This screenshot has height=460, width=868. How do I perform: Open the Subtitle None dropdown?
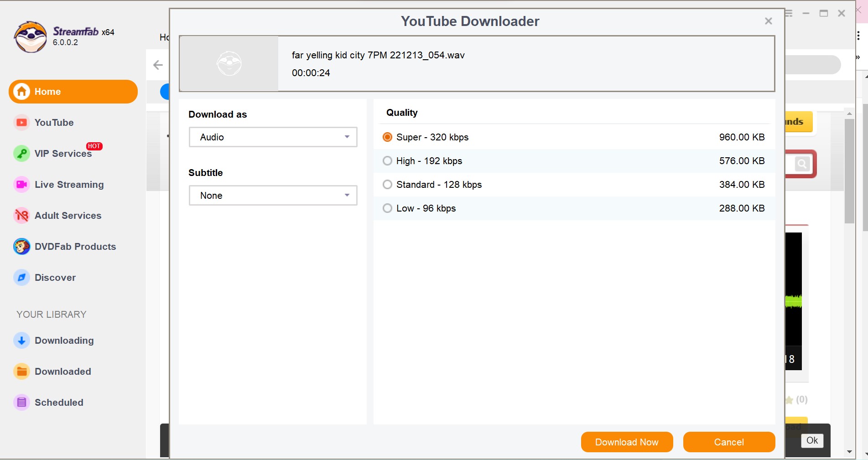tap(273, 196)
